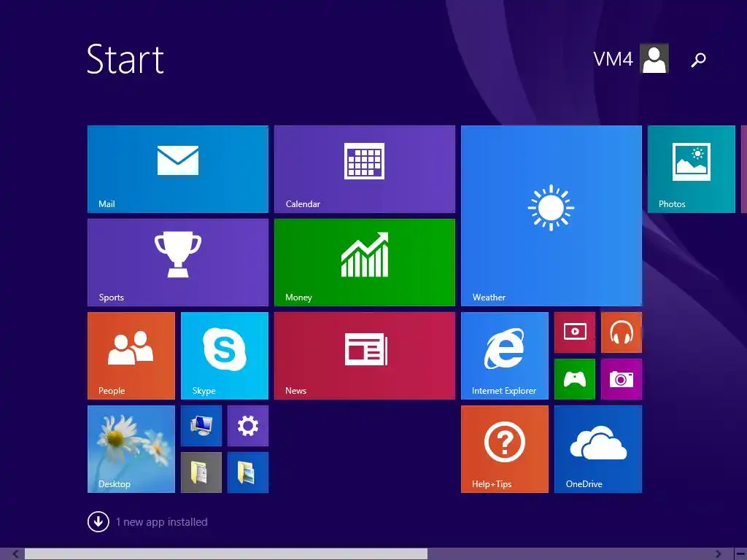Click the VM4 user account picture
This screenshot has width=747, height=560.
[654, 58]
